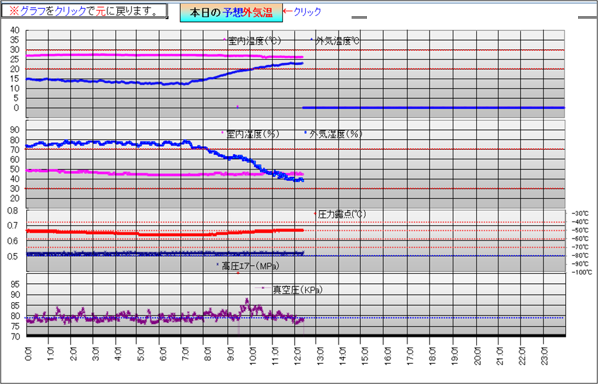Click the 0.7 pressure axis value
The width and height of the screenshot is (598, 384).
(13, 226)
